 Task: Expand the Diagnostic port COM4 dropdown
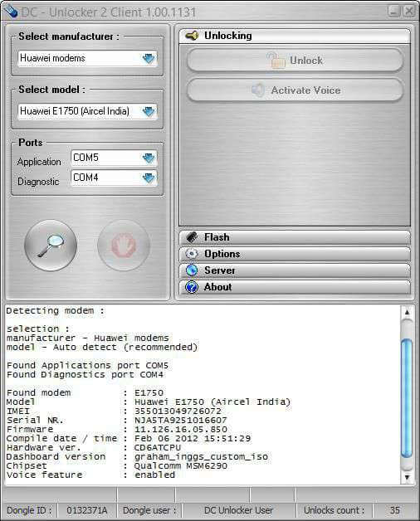point(149,178)
